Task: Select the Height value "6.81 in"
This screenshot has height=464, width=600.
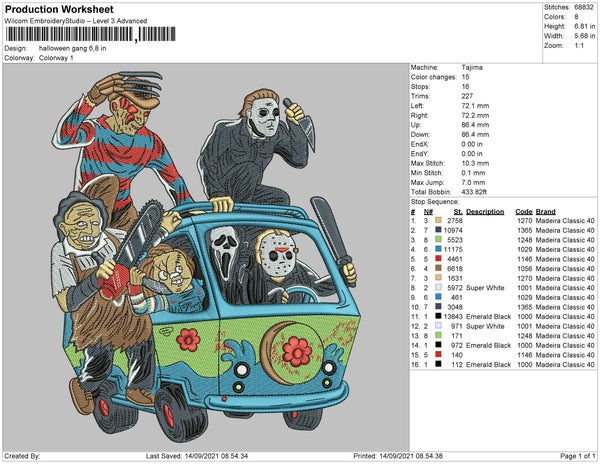Action: (x=585, y=26)
